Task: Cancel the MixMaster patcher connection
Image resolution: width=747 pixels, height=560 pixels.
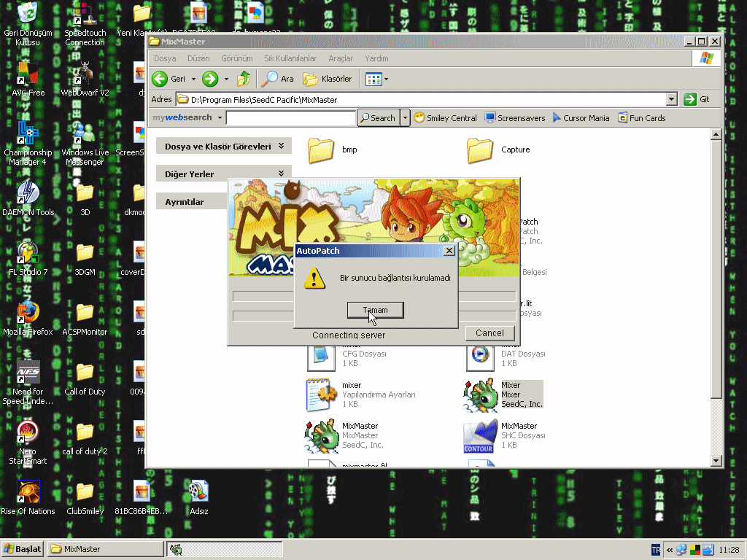Action: tap(489, 332)
